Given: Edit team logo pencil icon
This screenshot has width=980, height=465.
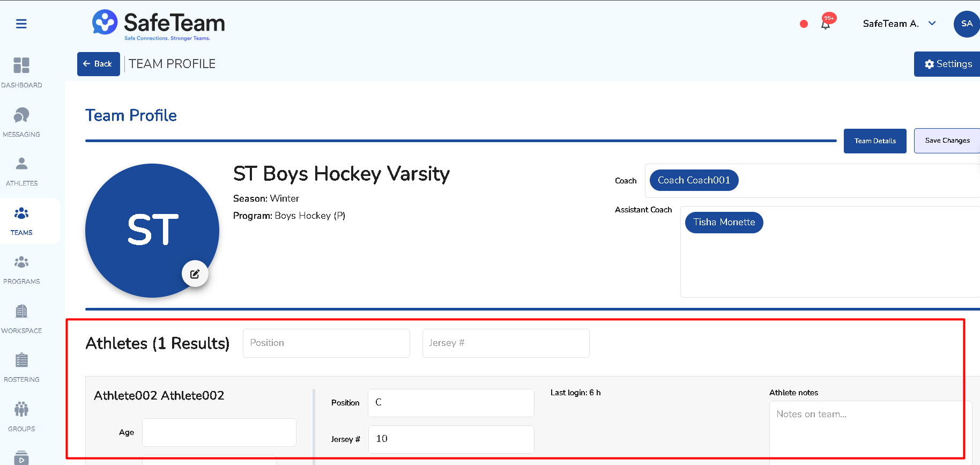Looking at the screenshot, I should coord(195,274).
